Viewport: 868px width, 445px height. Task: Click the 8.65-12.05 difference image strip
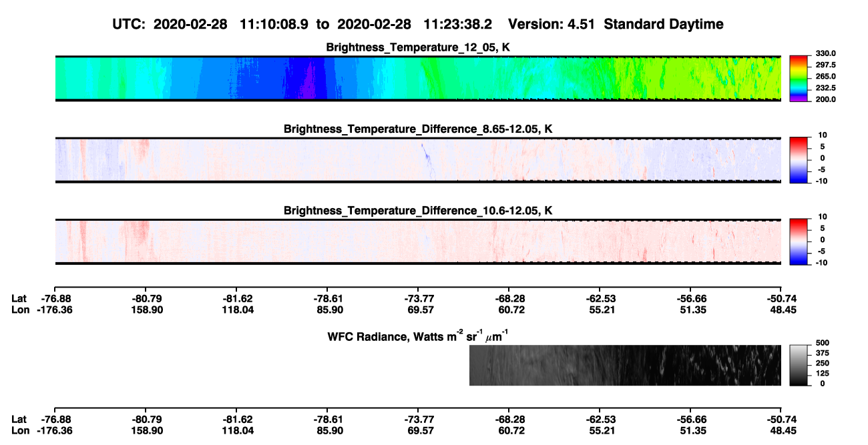click(418, 159)
